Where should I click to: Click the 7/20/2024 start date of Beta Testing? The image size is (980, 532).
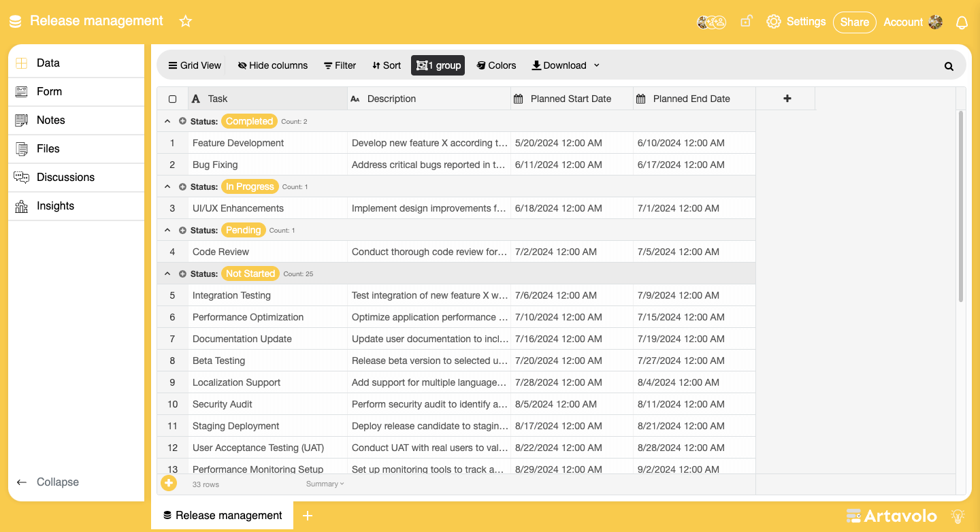[x=572, y=361]
